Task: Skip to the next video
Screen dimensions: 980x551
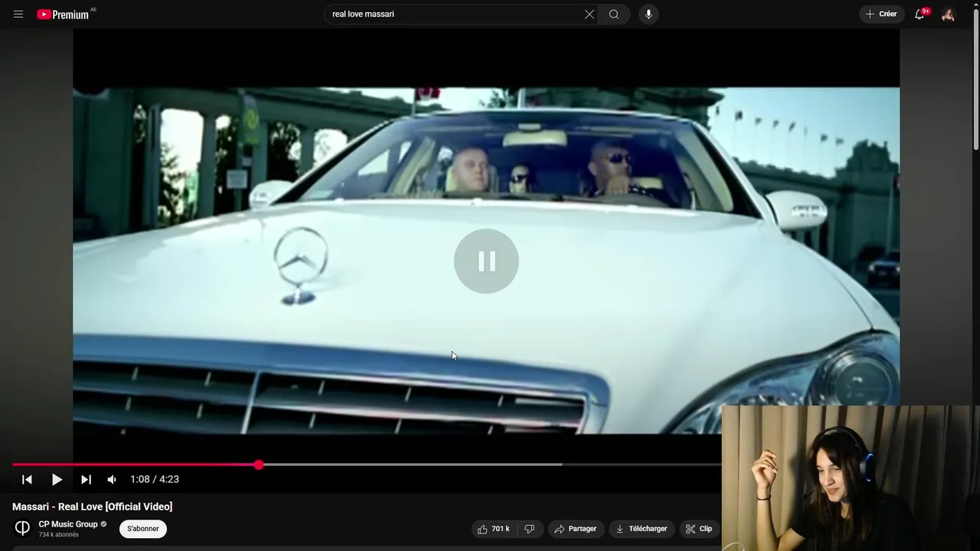Action: [x=86, y=479]
